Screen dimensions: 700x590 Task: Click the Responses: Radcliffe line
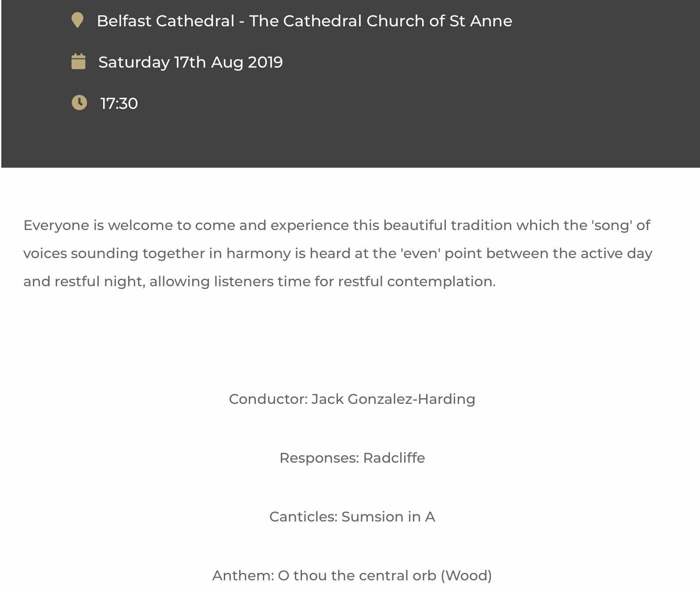(x=352, y=458)
